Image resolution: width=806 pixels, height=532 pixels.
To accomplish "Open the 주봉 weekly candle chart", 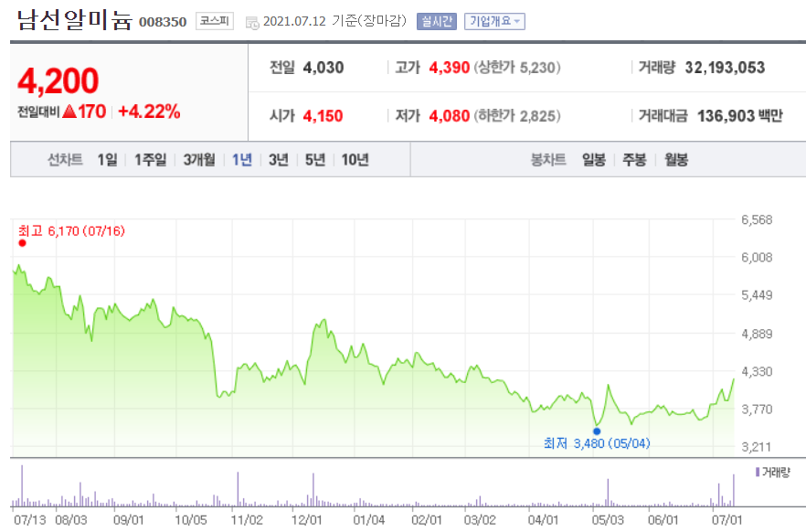I will pyautogui.click(x=634, y=160).
